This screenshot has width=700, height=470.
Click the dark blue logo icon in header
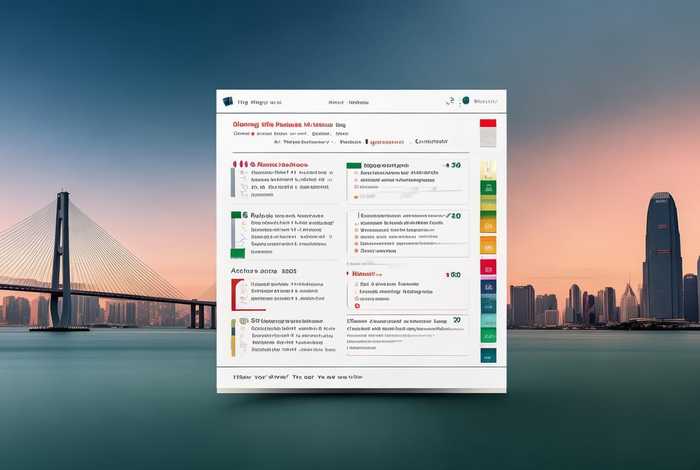tap(227, 102)
